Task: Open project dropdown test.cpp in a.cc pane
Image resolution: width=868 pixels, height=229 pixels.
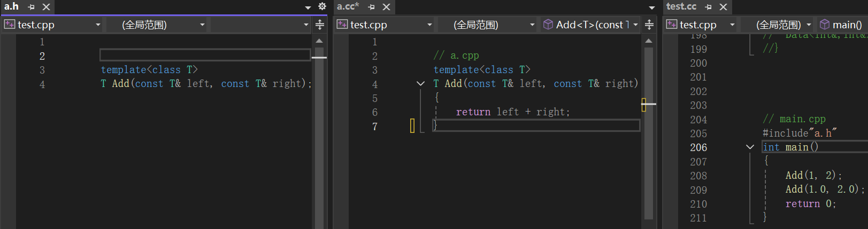Action: click(385, 25)
